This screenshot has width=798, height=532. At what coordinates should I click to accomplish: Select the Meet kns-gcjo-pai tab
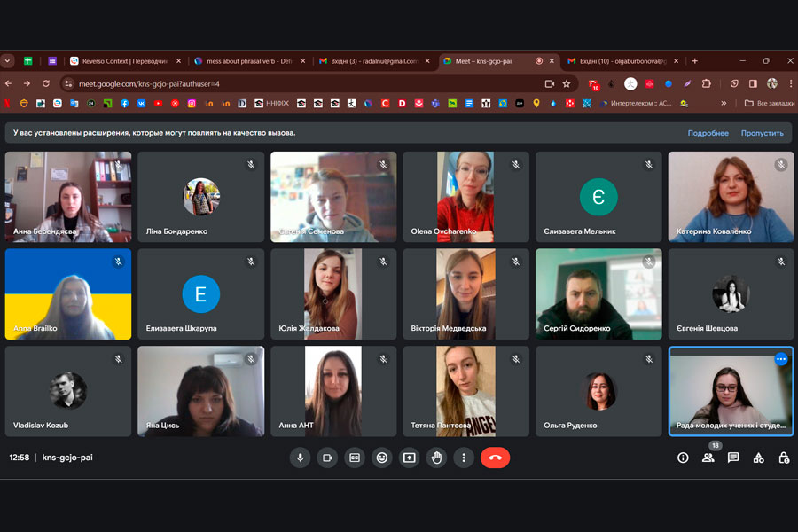pos(498,61)
